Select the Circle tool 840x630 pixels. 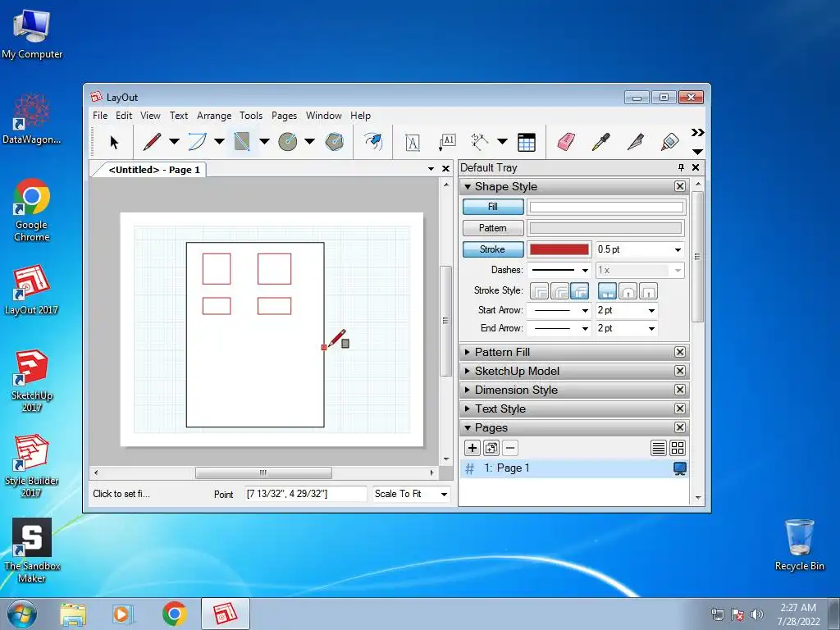click(x=288, y=142)
